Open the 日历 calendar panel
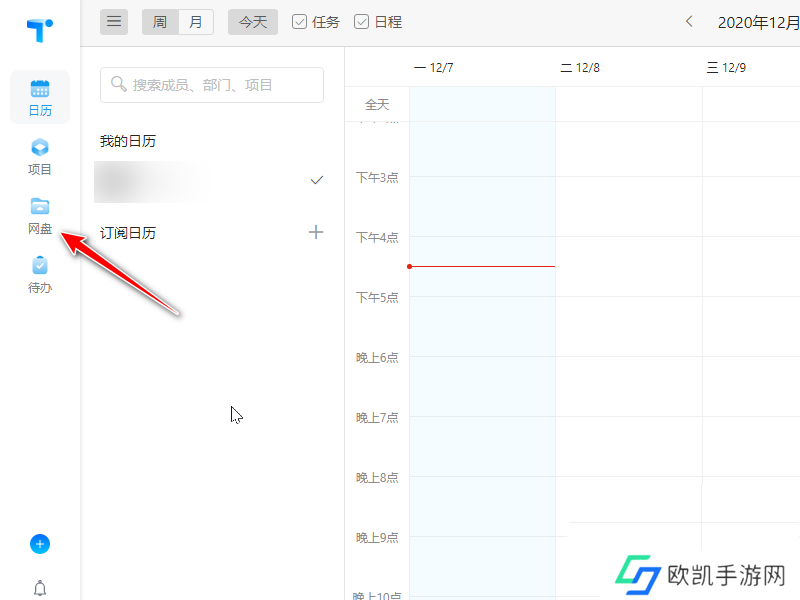This screenshot has height=600, width=800. point(40,97)
